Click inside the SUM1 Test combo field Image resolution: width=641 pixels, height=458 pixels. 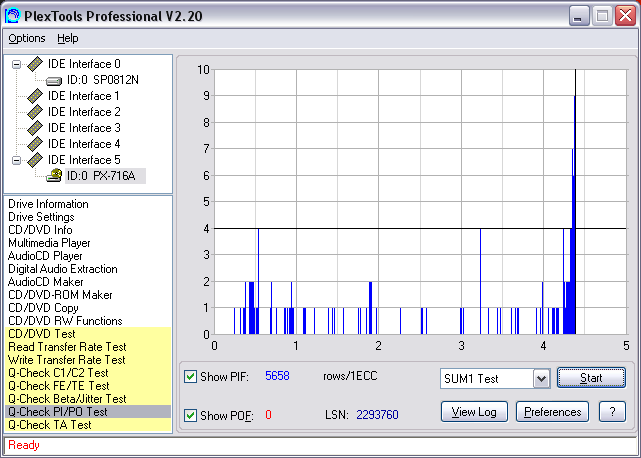coord(487,379)
